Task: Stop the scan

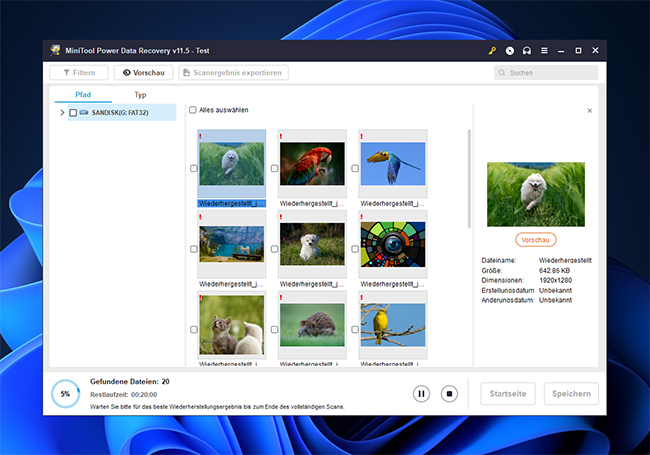Action: pos(449,394)
